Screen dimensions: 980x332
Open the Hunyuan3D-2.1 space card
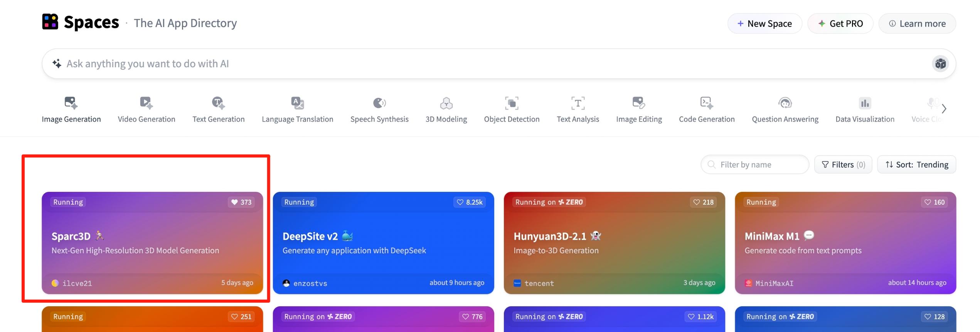click(x=614, y=243)
